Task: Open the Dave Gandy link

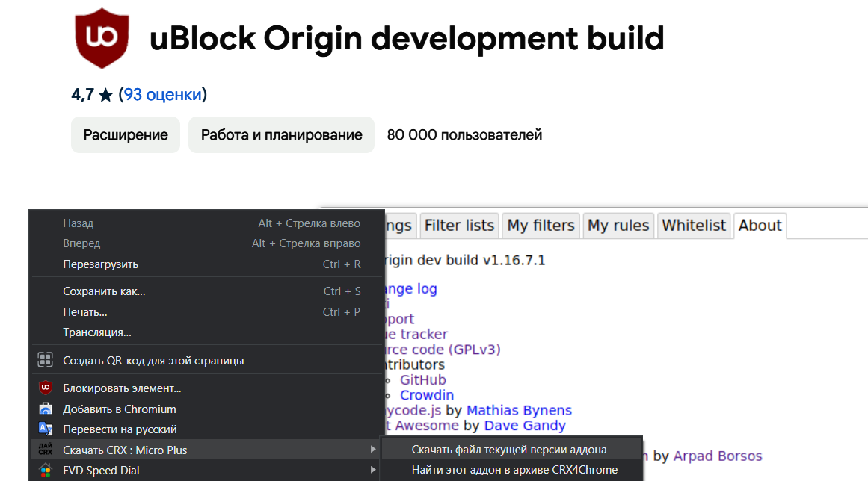Action: point(525,426)
